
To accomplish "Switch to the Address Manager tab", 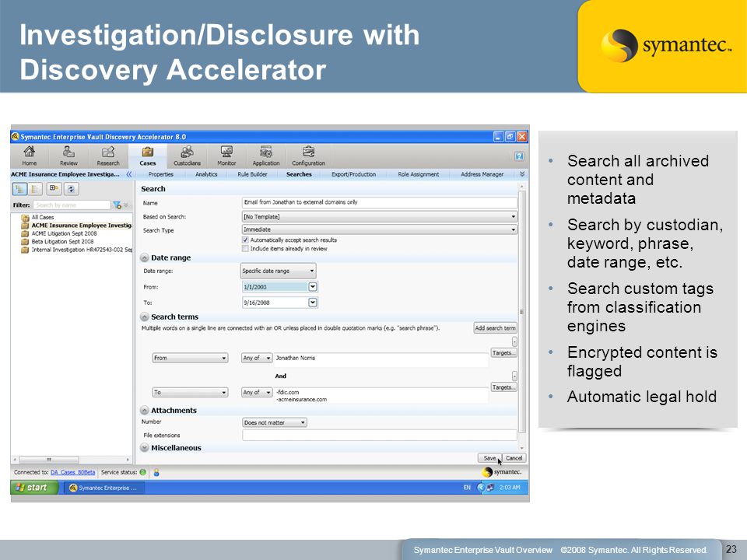I will click(482, 174).
